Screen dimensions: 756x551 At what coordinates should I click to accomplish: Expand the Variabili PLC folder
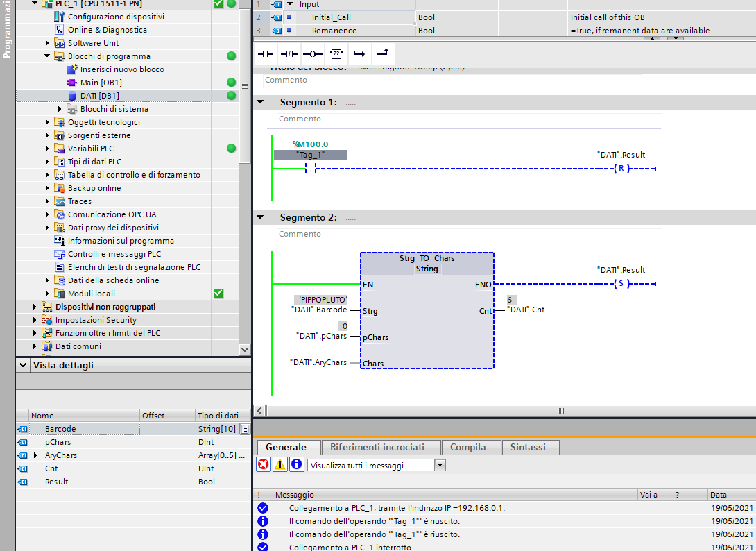(47, 149)
